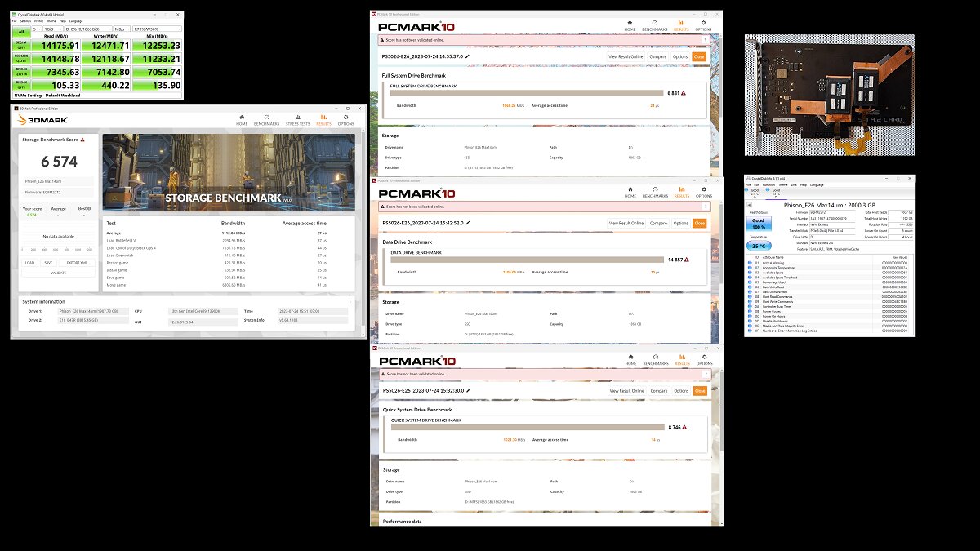Click the M.2 card photo thumbnail
Screen dimensions: 980x551
(830, 96)
